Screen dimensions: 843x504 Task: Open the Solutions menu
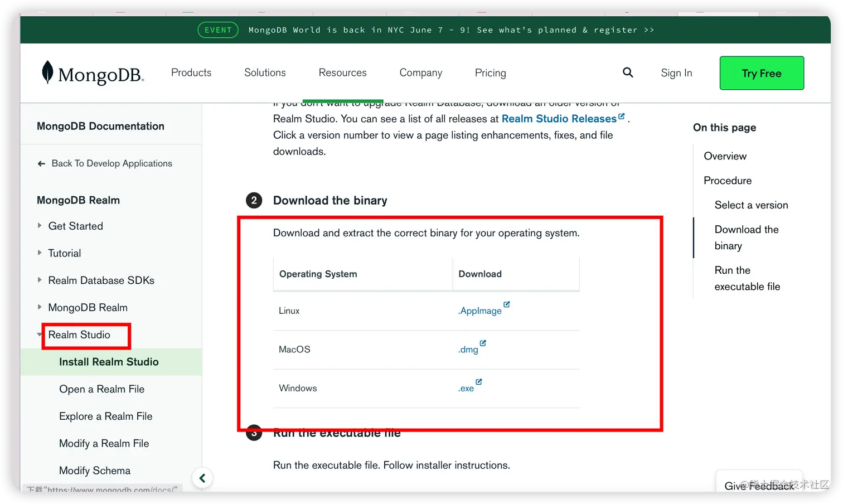(x=265, y=72)
